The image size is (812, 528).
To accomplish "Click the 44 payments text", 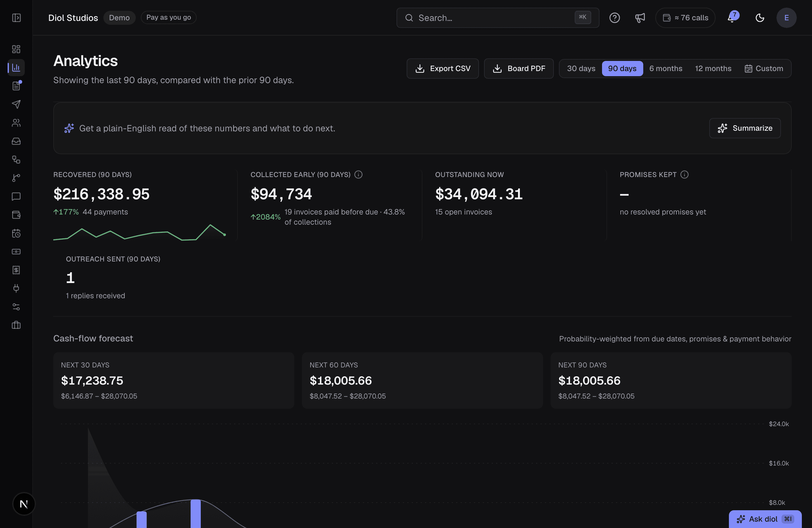I will tap(105, 212).
